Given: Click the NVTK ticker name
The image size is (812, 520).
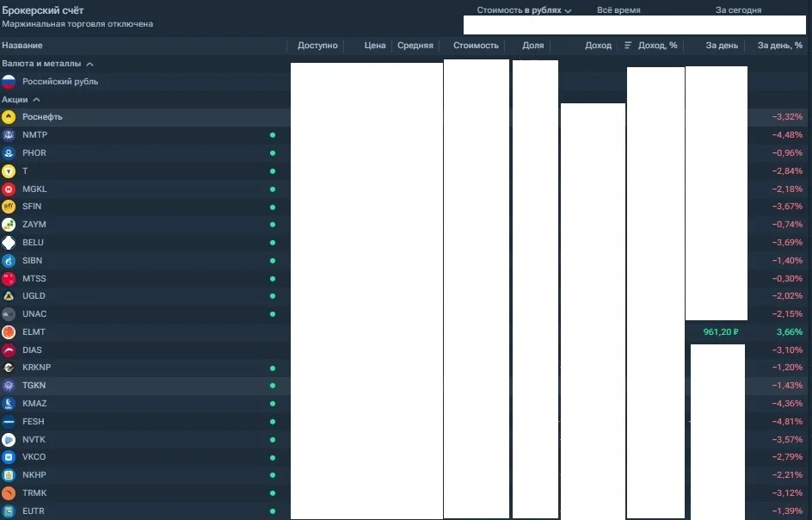Looking at the screenshot, I should coord(34,440).
